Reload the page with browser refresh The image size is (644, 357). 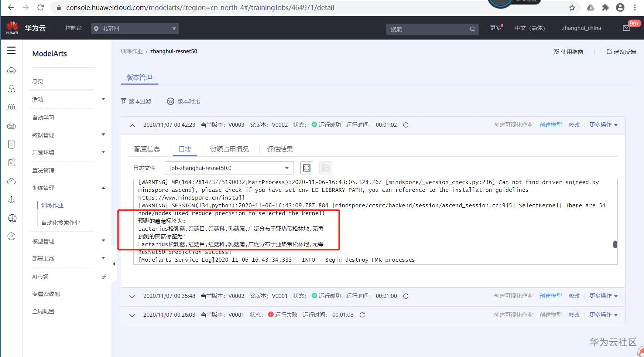pos(41,7)
